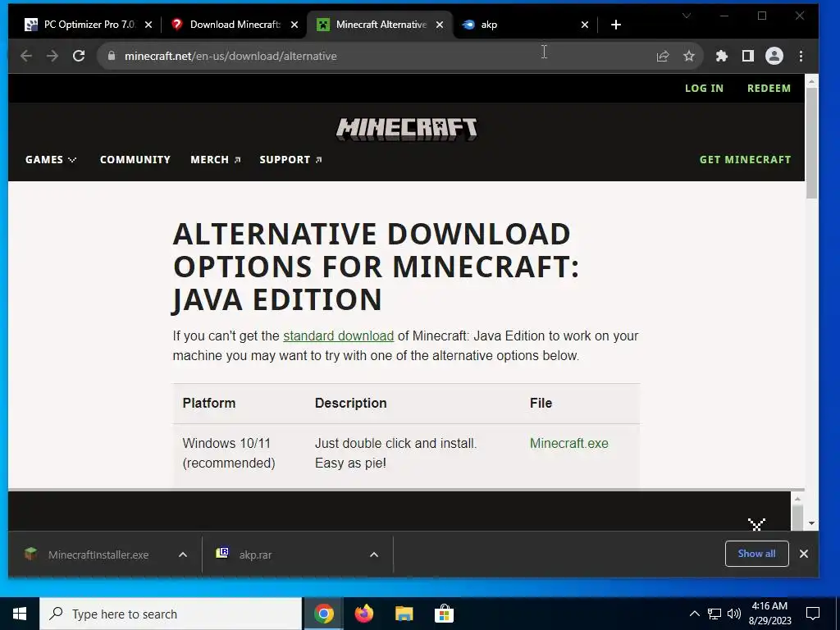Close the akp tab

point(585,25)
